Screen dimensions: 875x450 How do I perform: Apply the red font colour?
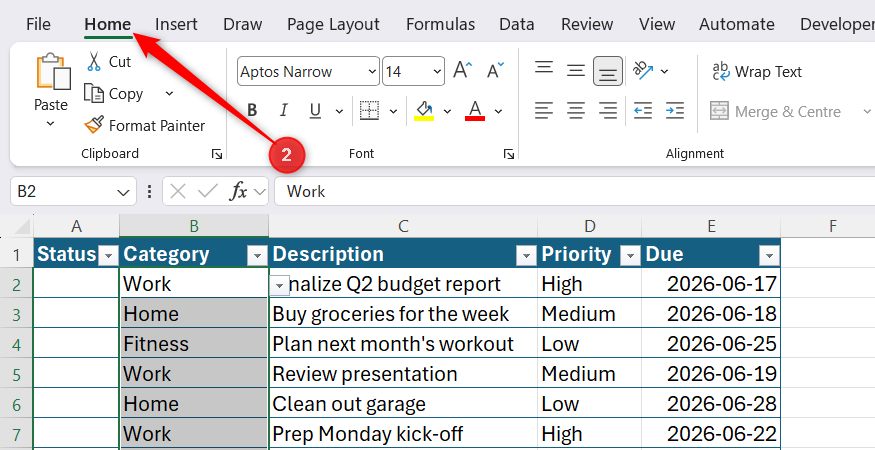[475, 111]
